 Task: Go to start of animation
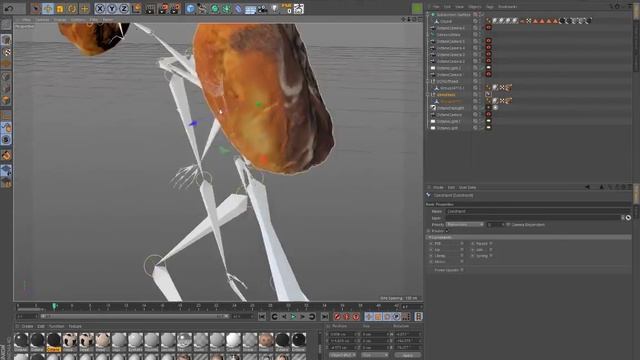coord(262,316)
